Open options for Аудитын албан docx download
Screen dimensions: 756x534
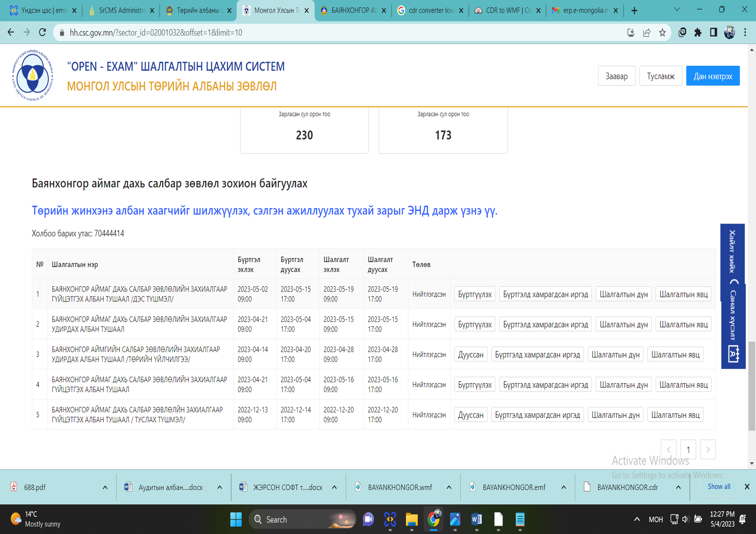tap(220, 487)
